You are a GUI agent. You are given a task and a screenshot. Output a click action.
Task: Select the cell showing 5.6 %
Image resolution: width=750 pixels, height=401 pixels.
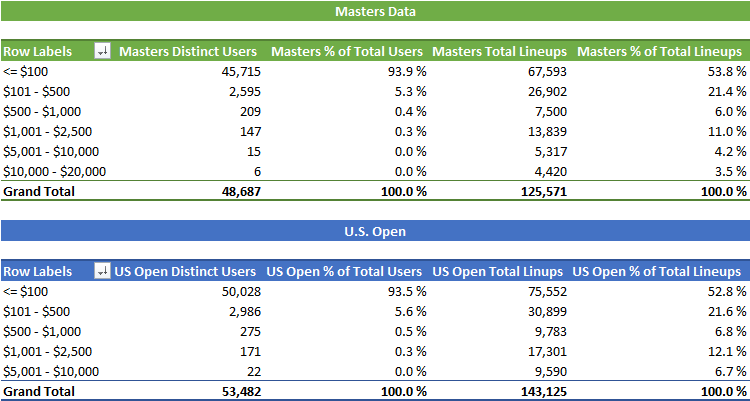pos(410,312)
